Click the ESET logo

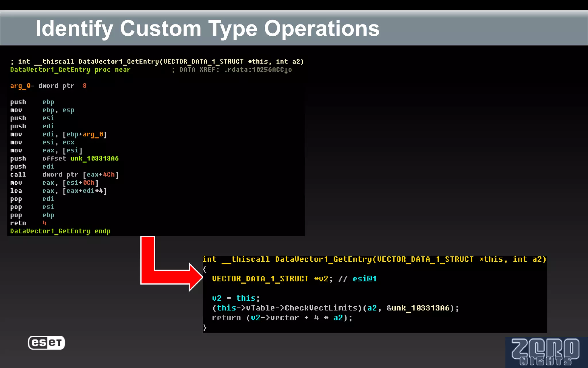coord(46,343)
